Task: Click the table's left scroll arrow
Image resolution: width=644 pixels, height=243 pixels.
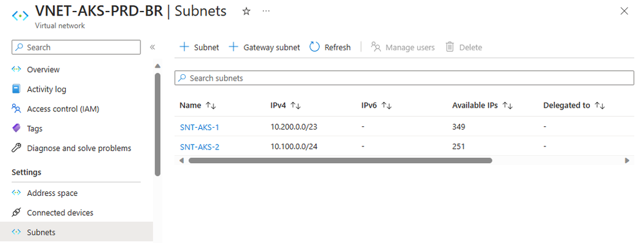Action: click(182, 160)
